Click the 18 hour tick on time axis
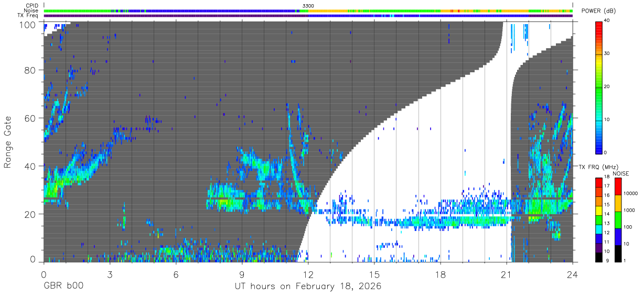The width and height of the screenshot is (644, 297). click(x=441, y=273)
